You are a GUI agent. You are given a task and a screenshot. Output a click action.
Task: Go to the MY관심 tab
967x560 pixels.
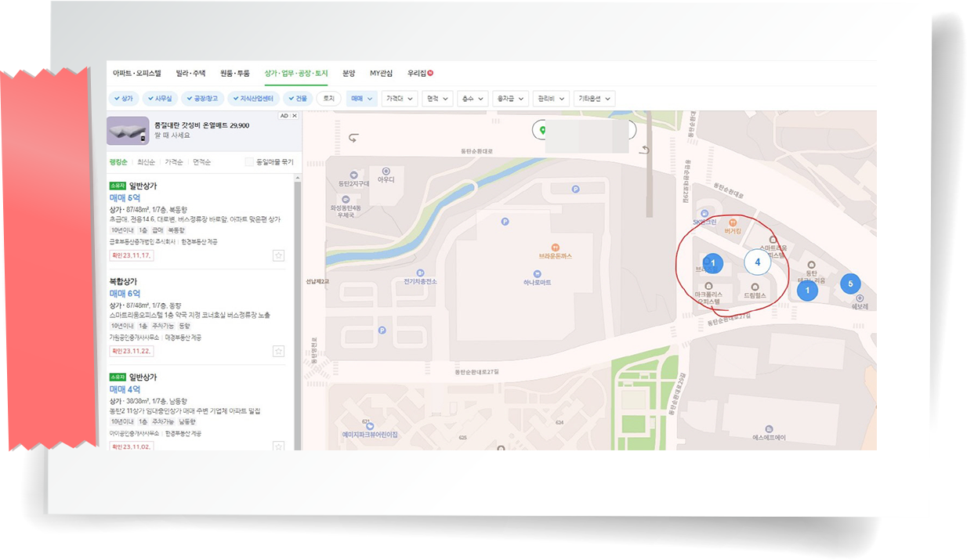coord(382,73)
